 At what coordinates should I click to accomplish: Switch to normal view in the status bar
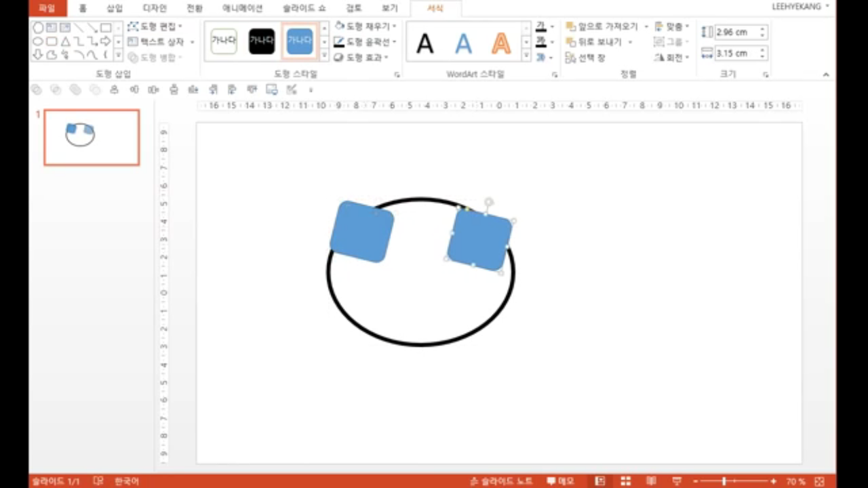point(599,481)
